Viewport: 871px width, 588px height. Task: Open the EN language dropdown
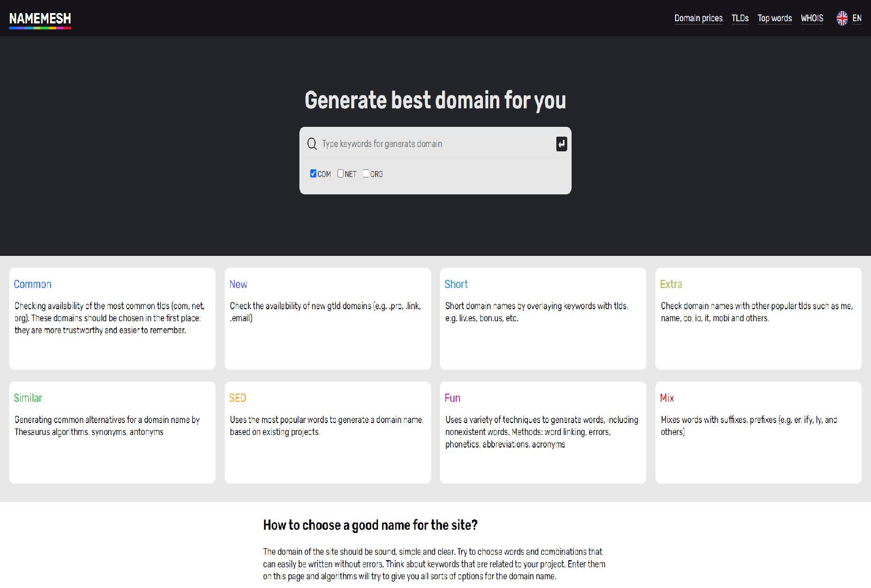click(x=856, y=19)
